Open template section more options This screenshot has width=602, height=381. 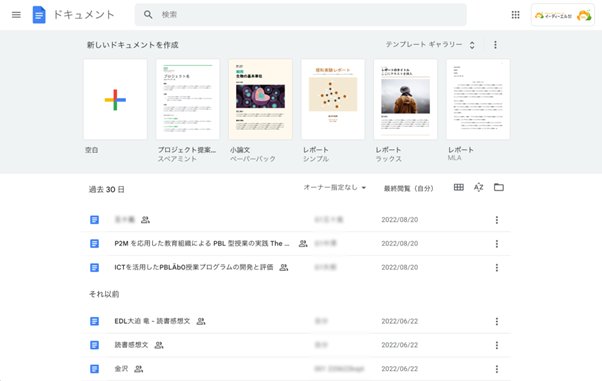coord(495,45)
